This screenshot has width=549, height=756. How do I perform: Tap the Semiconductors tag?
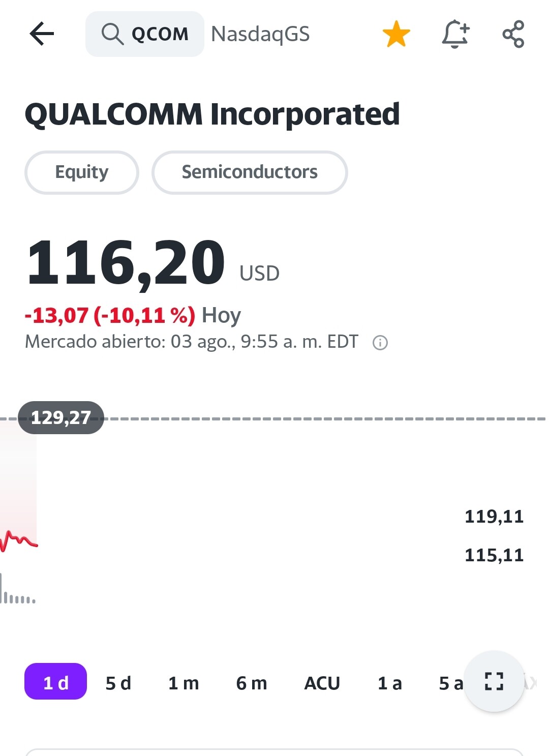(x=250, y=172)
